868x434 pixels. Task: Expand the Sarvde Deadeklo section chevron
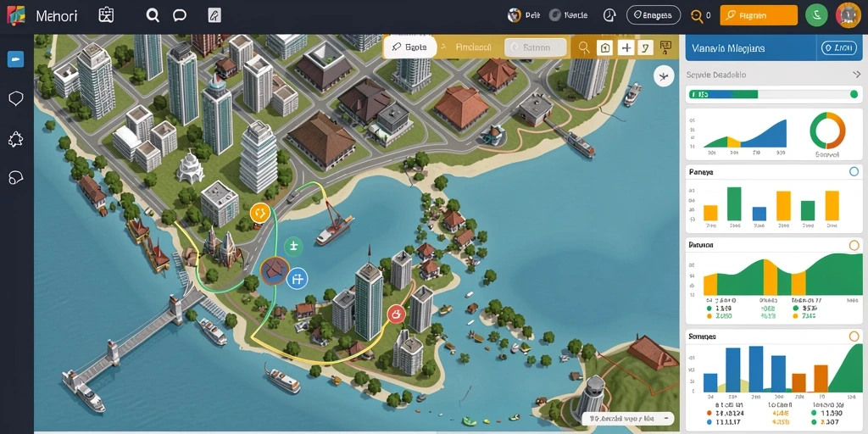(x=856, y=75)
